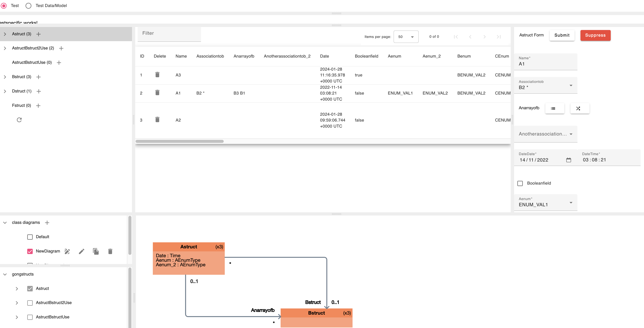
Task: Open the DateDate calendar picker
Action: 568,160
